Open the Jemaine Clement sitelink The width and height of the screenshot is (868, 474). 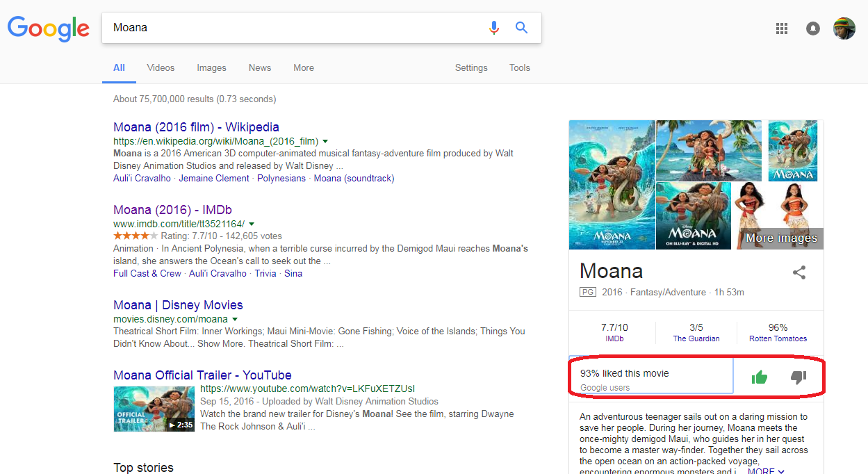(x=214, y=178)
